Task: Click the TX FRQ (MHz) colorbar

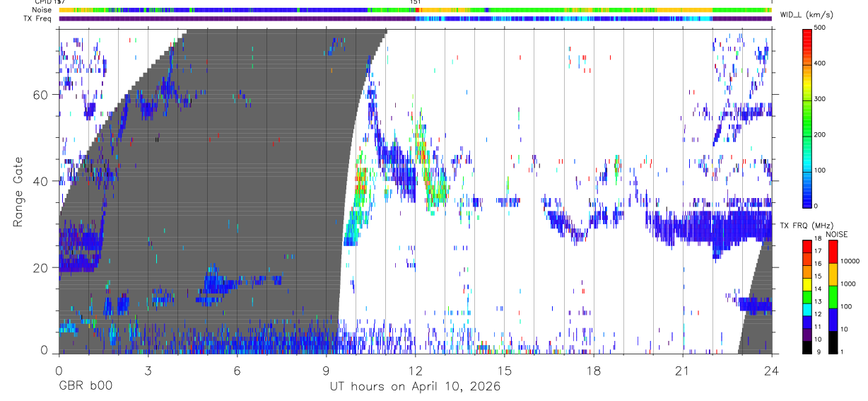Action: coord(808,297)
